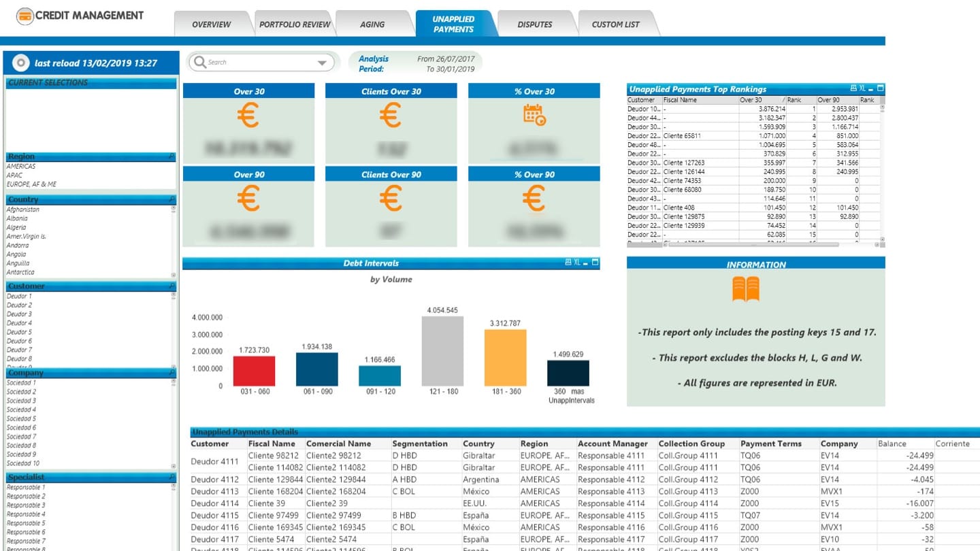Image resolution: width=980 pixels, height=551 pixels.
Task: Toggle Sociedad 3 in Company filter
Action: [21, 401]
